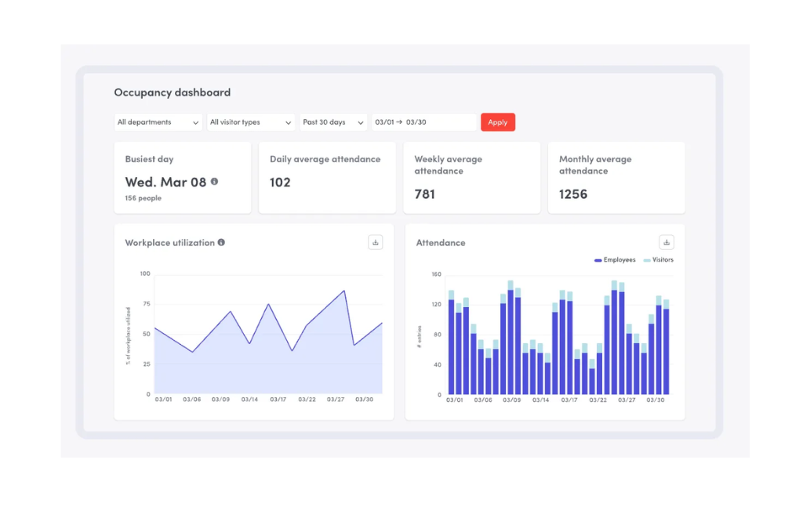Click the first bar in Attendance chart

click(452, 345)
